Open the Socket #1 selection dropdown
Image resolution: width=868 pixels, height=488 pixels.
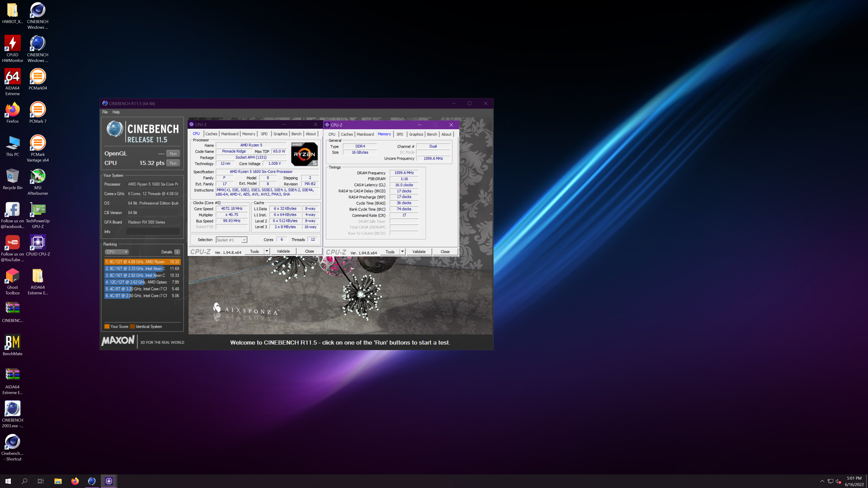click(x=231, y=240)
